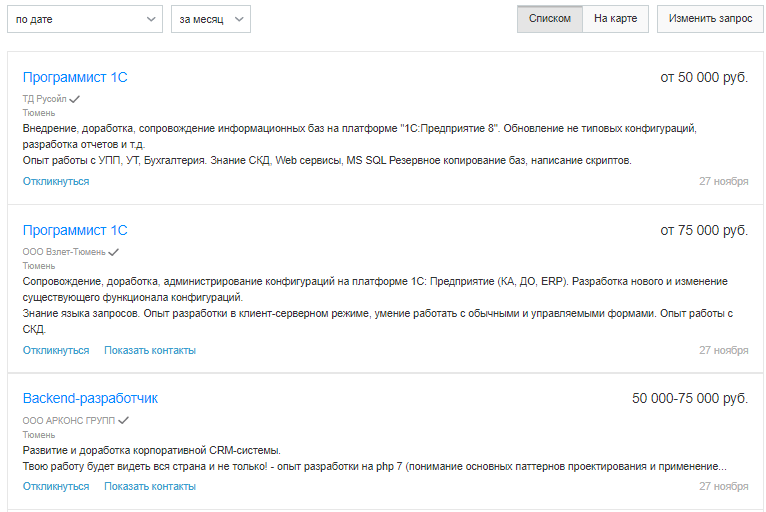The height and width of the screenshot is (512, 766).
Task: Open the first 'Программист 1С' vacancy title
Action: tap(75, 77)
